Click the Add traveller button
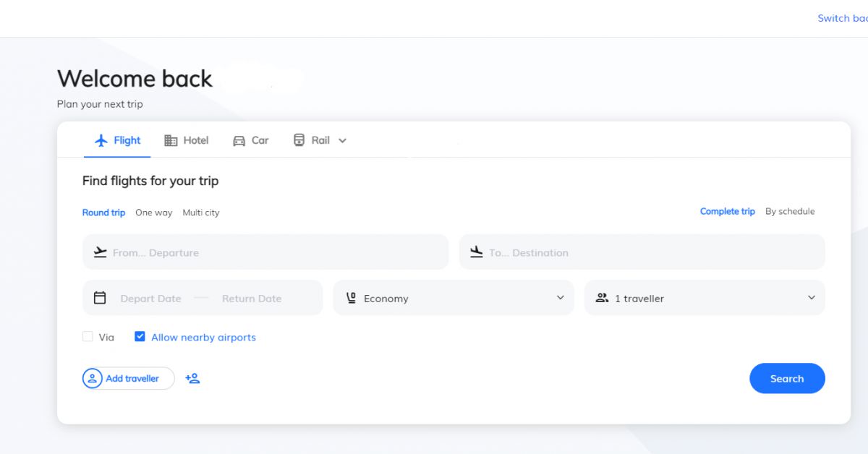Image resolution: width=868 pixels, height=454 pixels. (129, 378)
